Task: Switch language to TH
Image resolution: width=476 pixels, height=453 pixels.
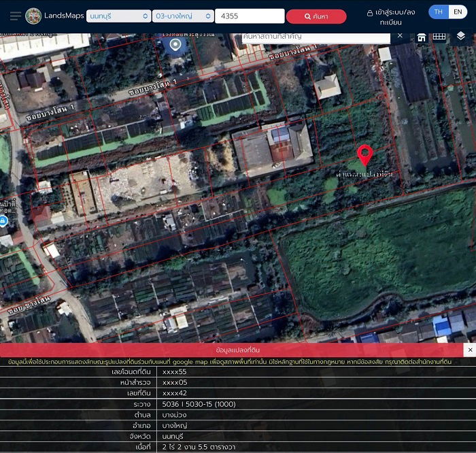Action: [x=439, y=12]
